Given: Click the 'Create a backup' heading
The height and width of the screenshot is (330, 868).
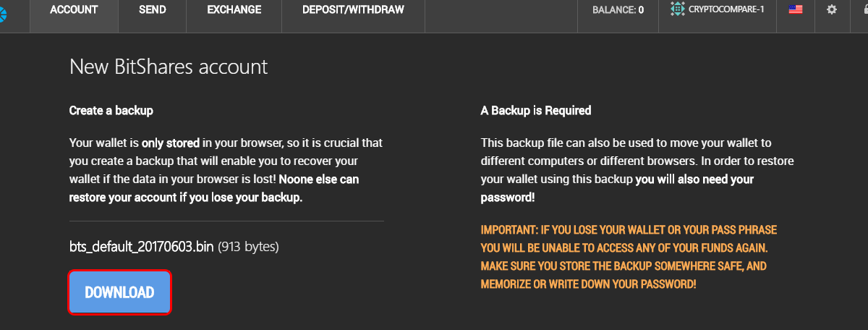Looking at the screenshot, I should click(x=111, y=111).
